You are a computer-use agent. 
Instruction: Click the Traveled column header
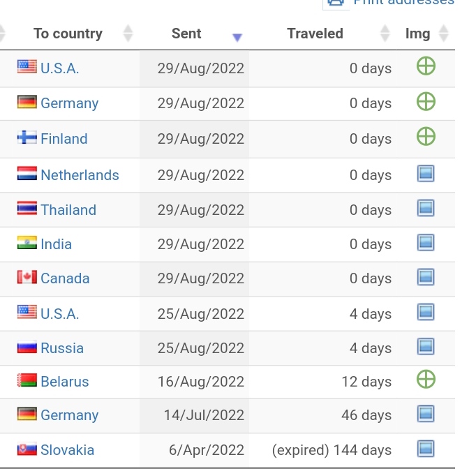coord(315,33)
